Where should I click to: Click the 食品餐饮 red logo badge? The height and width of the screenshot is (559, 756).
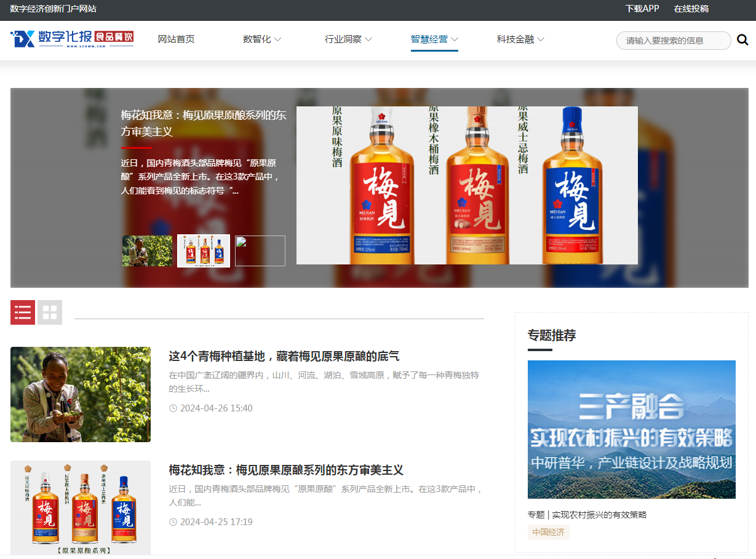coord(114,38)
